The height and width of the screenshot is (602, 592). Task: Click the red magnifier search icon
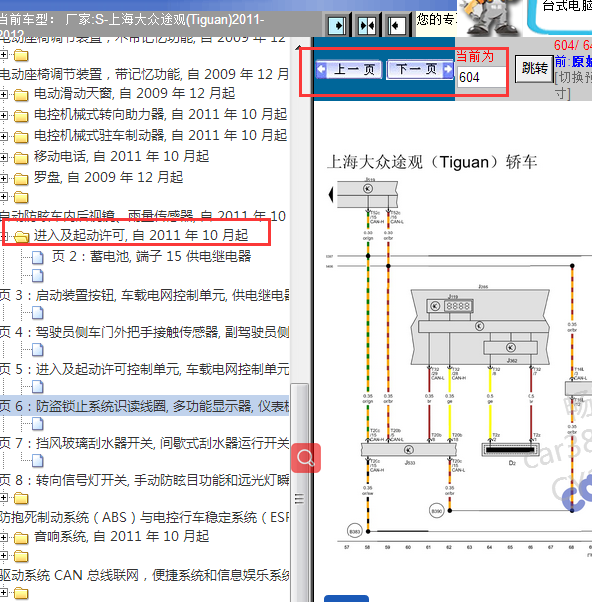point(306,458)
